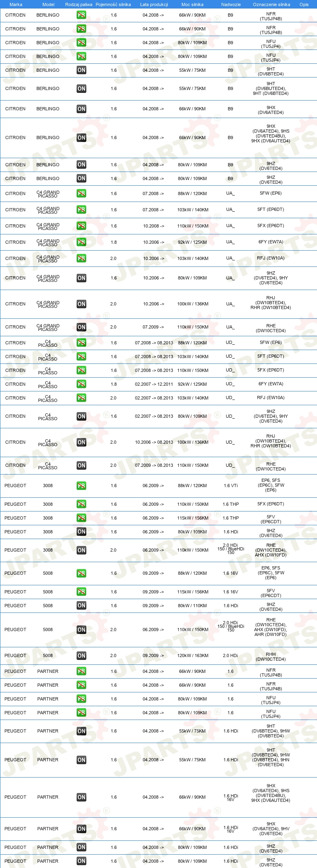Click the ON diesel icon in Berlingo 9HT (DV6BUTED4) row
This screenshot has width=317, height=868.
pyautogui.click(x=81, y=88)
